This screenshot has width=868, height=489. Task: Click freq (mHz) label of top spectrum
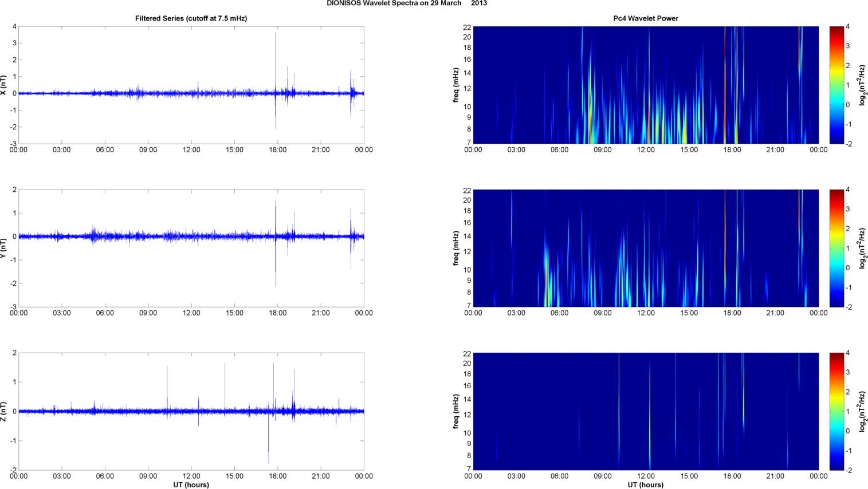click(456, 85)
